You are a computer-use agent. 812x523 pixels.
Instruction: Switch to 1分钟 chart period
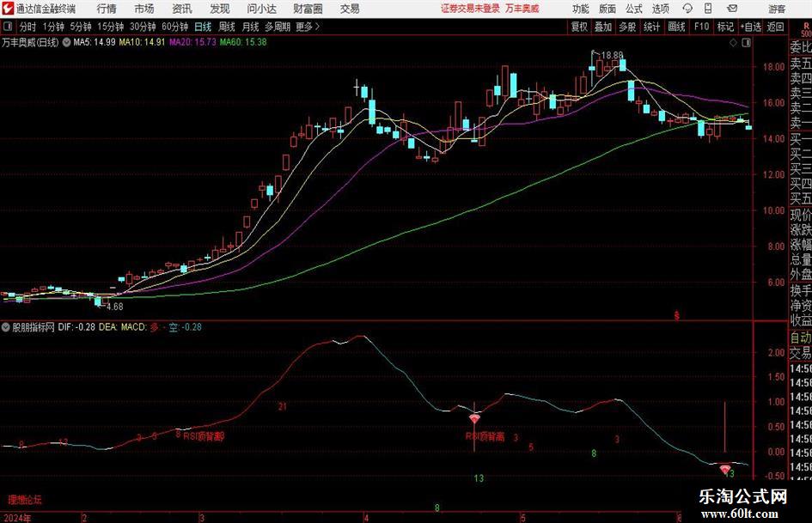pyautogui.click(x=53, y=27)
